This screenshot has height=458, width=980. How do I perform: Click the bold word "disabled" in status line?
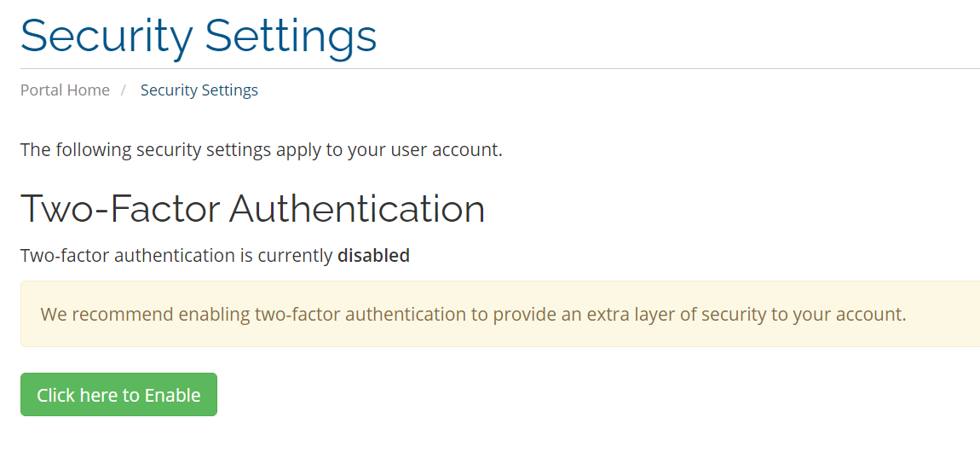coord(373,255)
